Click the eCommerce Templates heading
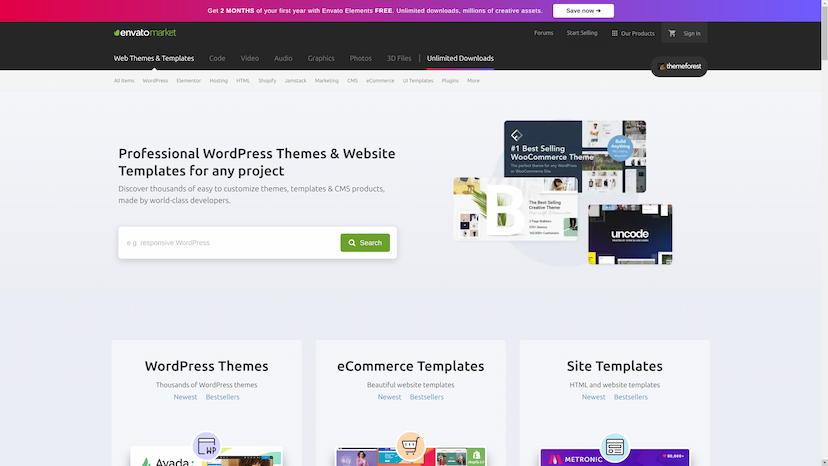This screenshot has width=828, height=466. pos(410,366)
